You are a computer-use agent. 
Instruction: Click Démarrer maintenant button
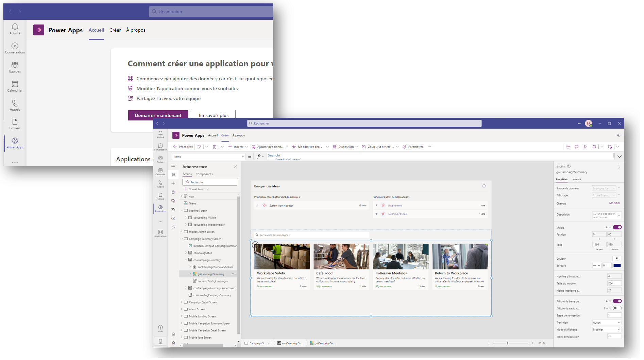pos(158,115)
